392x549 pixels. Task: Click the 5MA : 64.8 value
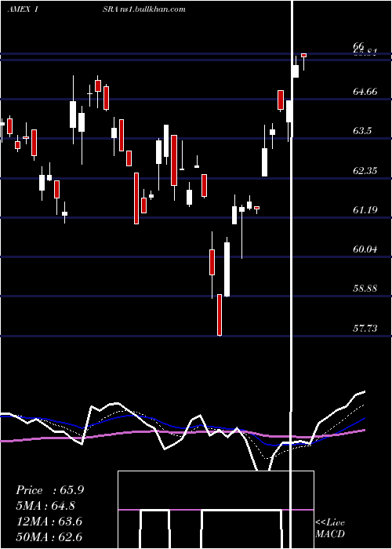pyautogui.click(x=46, y=506)
